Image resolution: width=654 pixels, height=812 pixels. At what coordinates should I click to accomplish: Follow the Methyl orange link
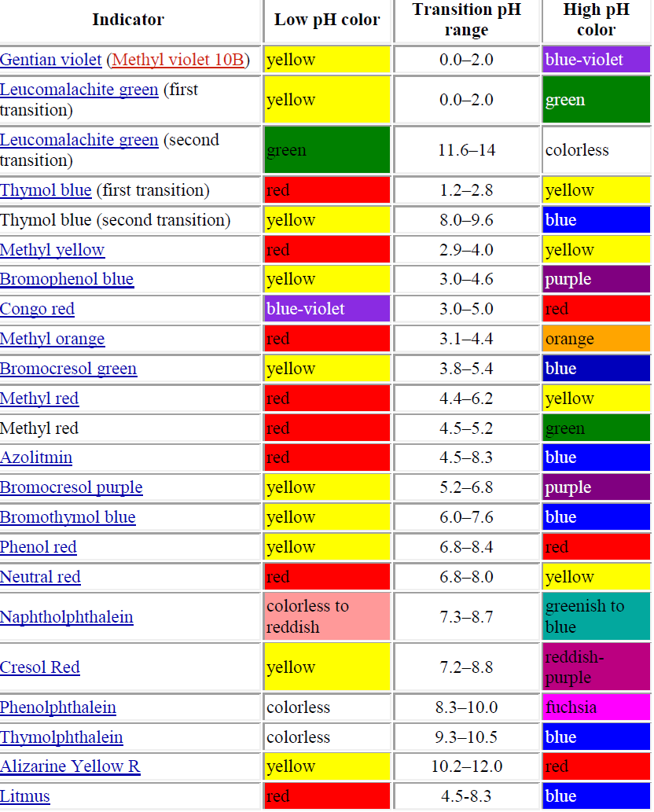53,339
